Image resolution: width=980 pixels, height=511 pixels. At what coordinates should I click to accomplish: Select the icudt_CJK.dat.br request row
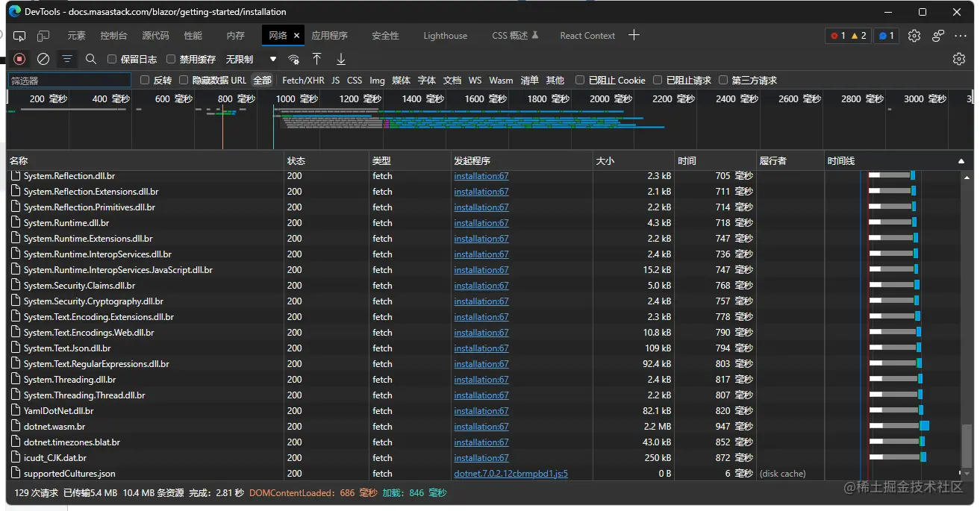coord(483,458)
